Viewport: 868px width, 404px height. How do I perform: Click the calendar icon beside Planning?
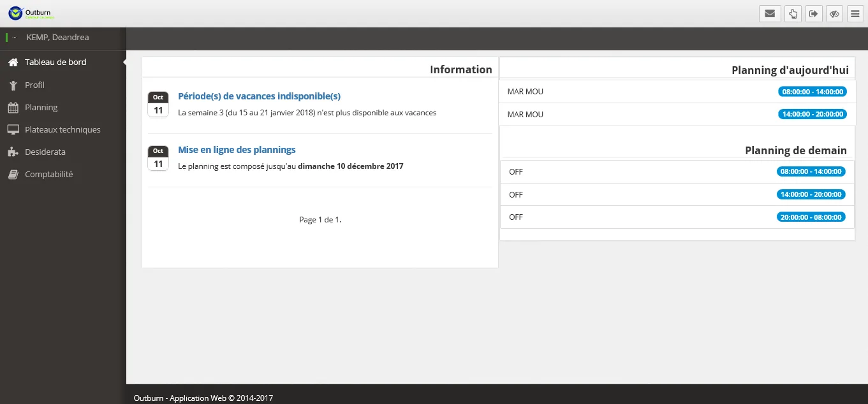click(13, 108)
